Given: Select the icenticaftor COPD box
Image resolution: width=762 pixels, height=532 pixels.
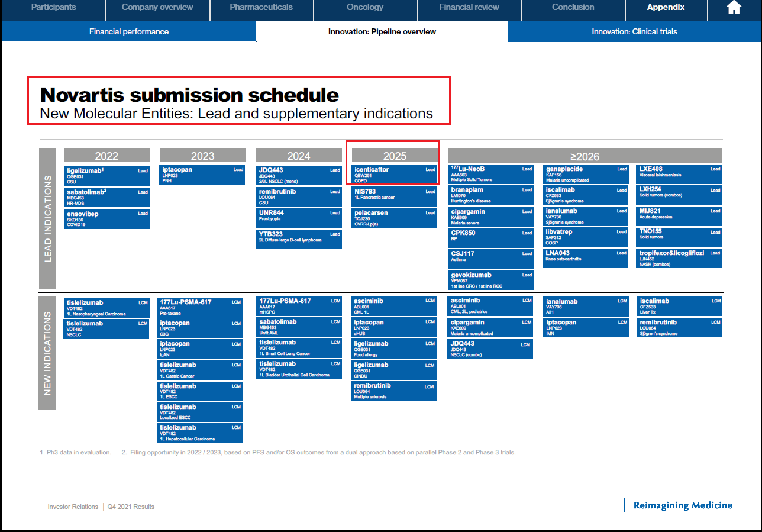Looking at the screenshot, I should 395,175.
